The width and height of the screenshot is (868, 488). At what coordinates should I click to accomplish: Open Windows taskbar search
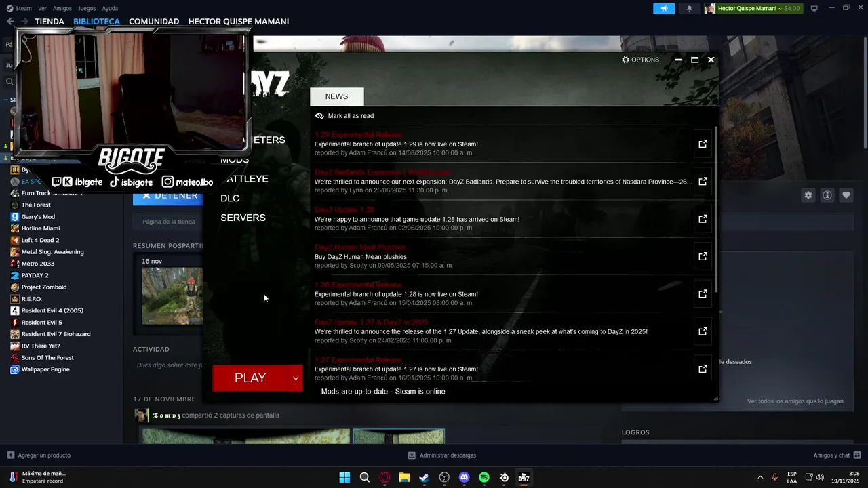click(x=365, y=477)
